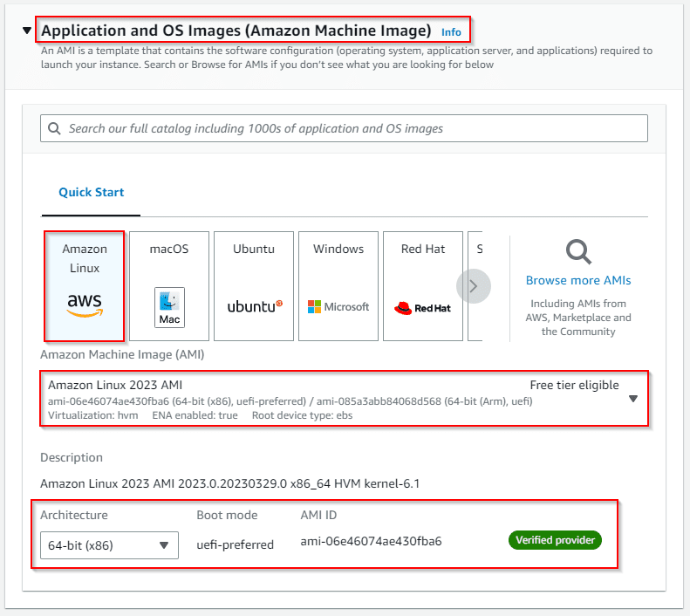690x616 pixels.
Task: Click the Application and OS Images heading
Action: (236, 31)
